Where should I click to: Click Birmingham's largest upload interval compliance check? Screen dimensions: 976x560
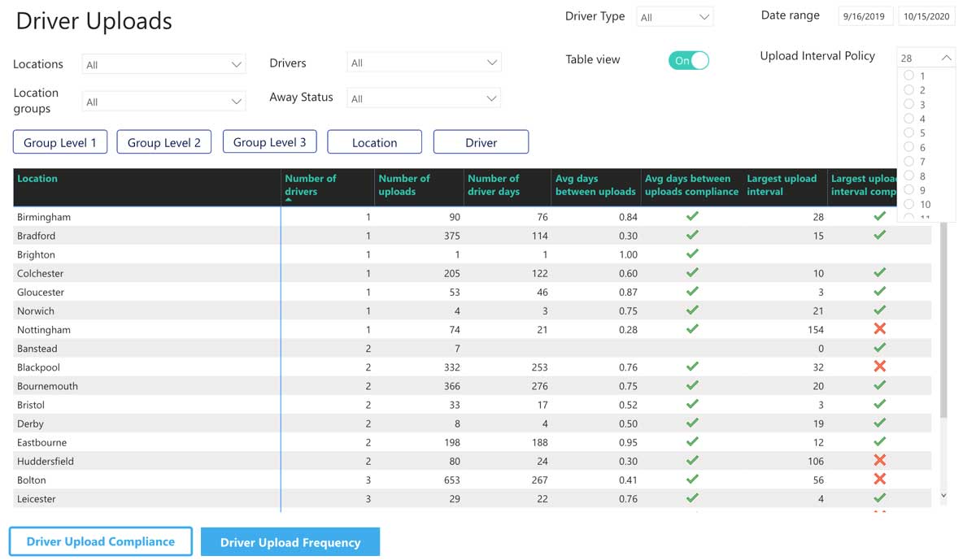[879, 216]
